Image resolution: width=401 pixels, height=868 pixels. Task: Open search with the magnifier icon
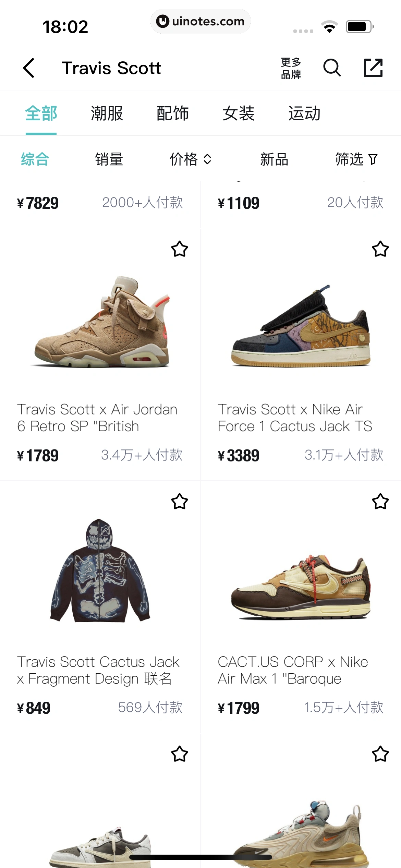[x=332, y=68]
